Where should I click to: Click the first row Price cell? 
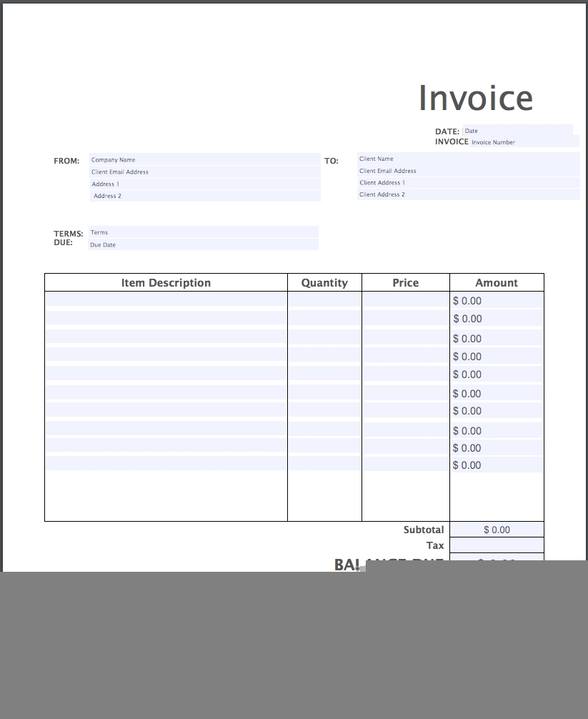(x=405, y=300)
